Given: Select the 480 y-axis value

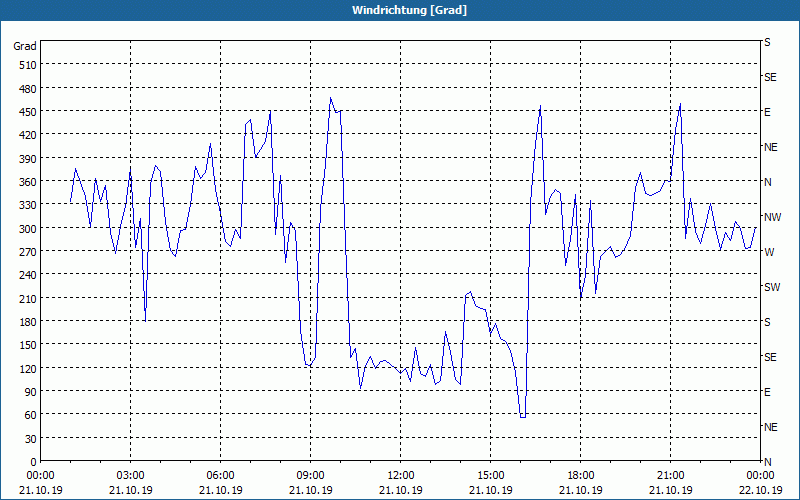Looking at the screenshot, I should pyautogui.click(x=28, y=88).
